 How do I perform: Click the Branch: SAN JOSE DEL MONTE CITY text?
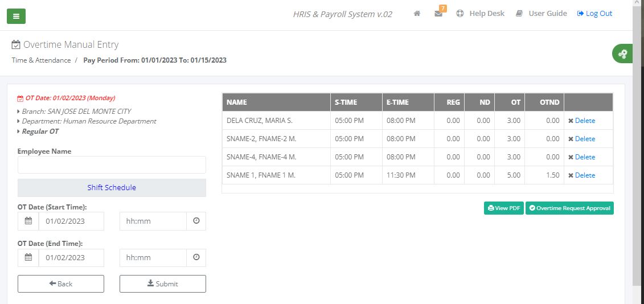tap(76, 112)
